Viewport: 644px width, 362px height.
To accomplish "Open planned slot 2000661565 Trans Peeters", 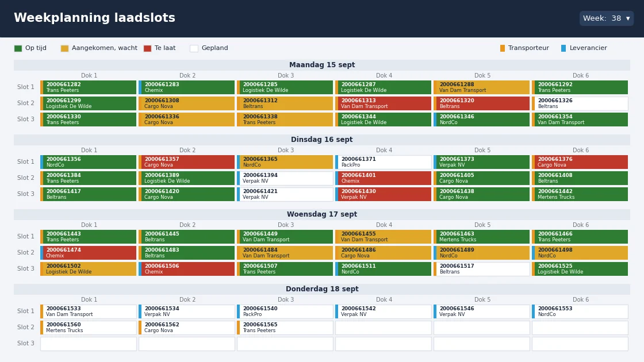I will pyautogui.click(x=285, y=328).
